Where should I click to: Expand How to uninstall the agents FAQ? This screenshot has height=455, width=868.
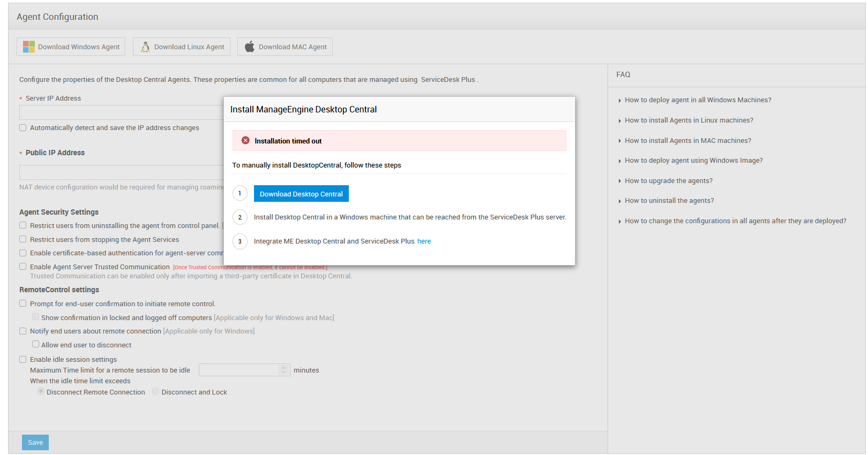tap(669, 201)
